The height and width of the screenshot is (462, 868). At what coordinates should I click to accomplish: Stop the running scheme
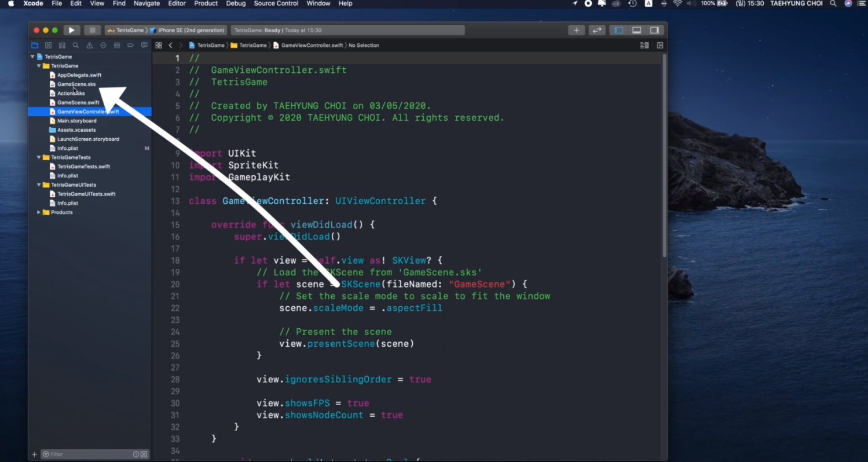tap(92, 30)
